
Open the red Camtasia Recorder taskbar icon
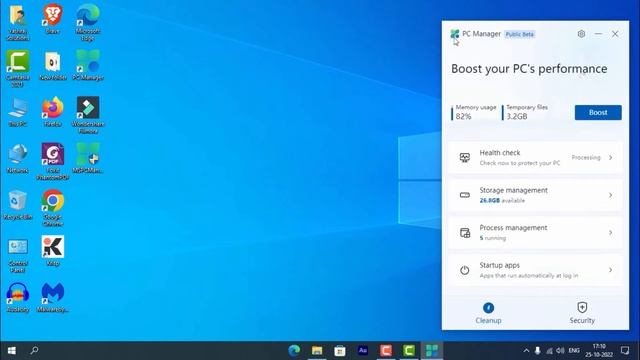click(x=386, y=351)
